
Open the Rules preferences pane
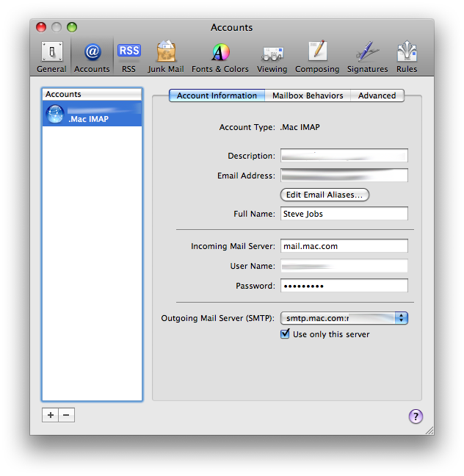(x=407, y=57)
